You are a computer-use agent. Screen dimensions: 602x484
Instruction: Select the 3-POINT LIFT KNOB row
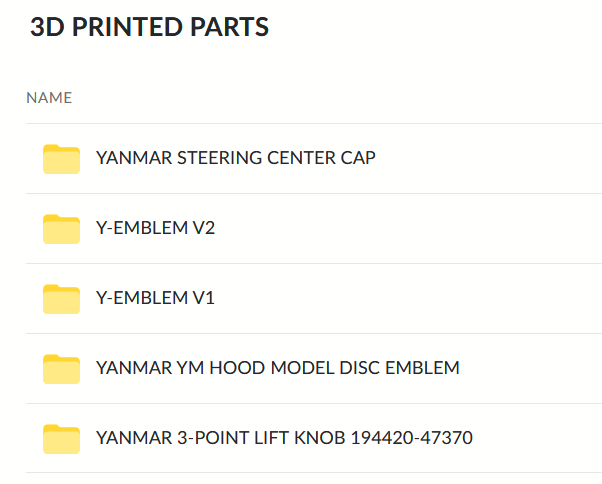(530, 439)
